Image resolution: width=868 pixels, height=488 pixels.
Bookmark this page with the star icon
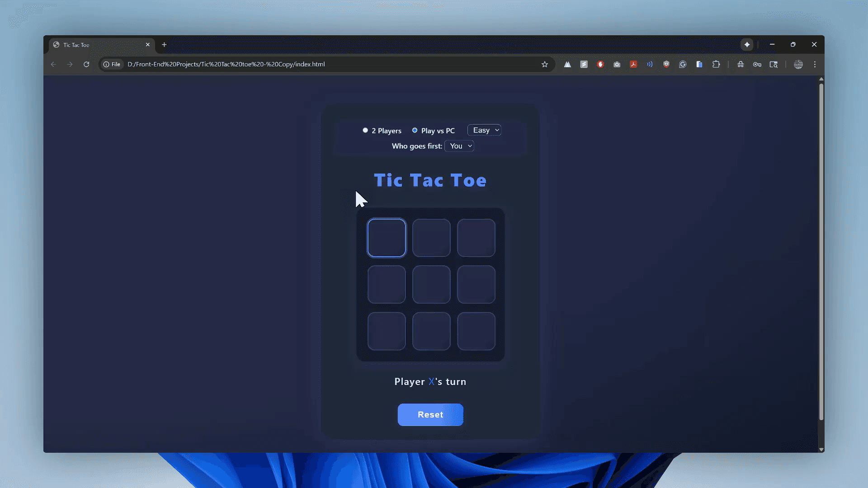click(x=545, y=64)
